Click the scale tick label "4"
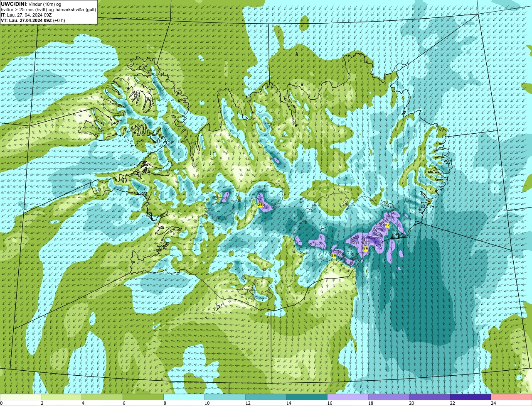This screenshot has height=406, width=532. (x=83, y=403)
